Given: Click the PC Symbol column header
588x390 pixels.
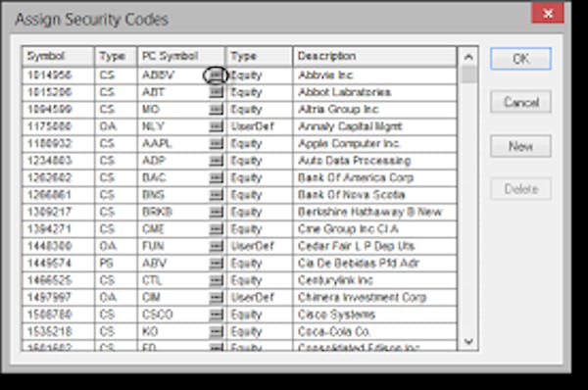Looking at the screenshot, I should coord(181,57).
